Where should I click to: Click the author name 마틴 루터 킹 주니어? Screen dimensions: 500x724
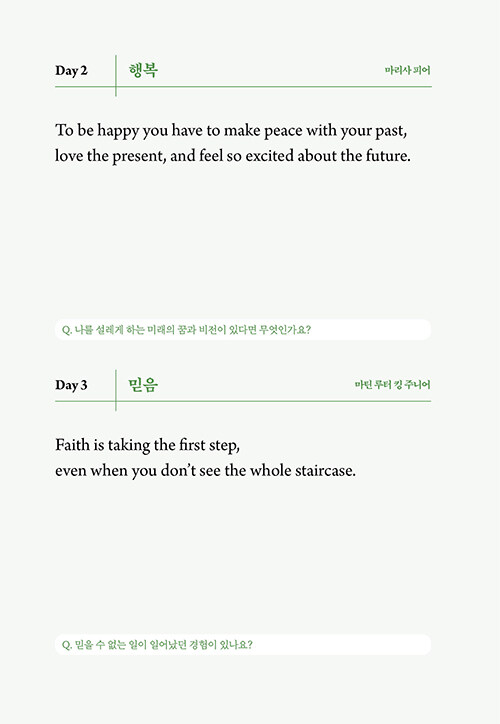pyautogui.click(x=392, y=385)
